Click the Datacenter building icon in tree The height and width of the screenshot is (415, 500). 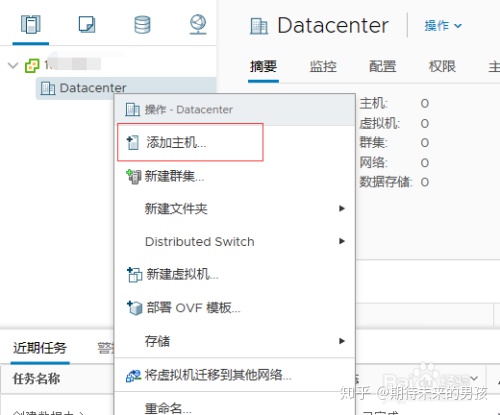pyautogui.click(x=48, y=88)
